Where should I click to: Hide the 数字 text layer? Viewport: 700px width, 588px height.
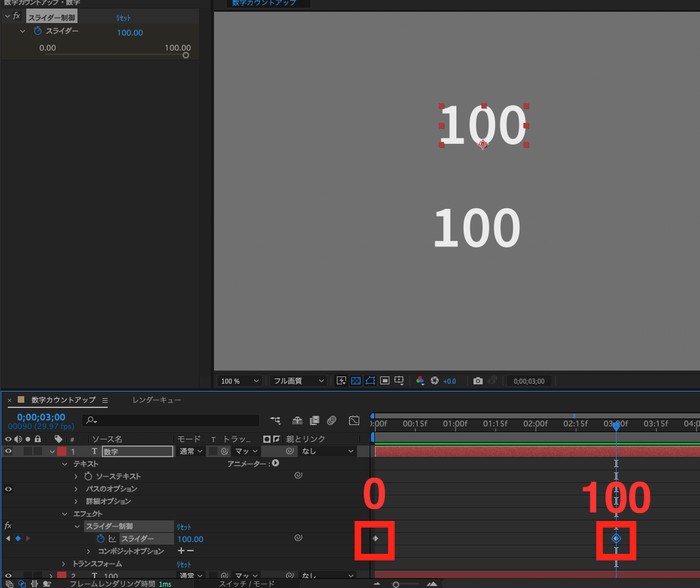click(8, 451)
